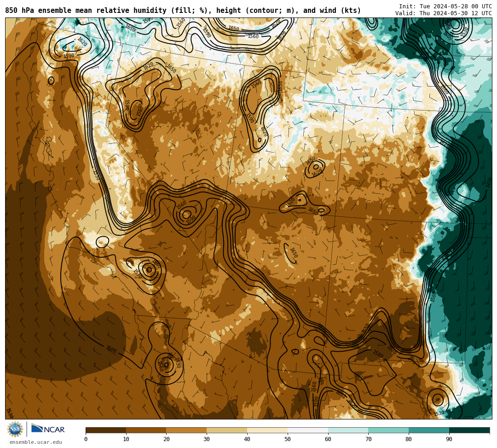The width and height of the screenshot is (497, 448).
Task: Click the NCAR logo
Action: click(48, 429)
